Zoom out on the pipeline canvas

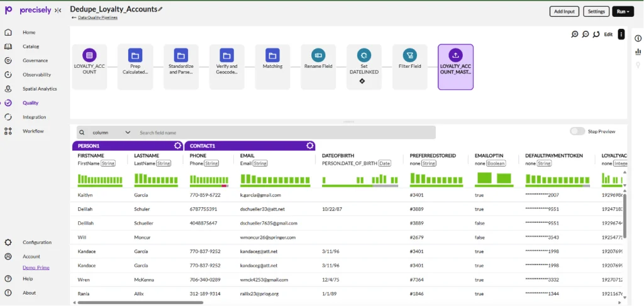pyautogui.click(x=586, y=35)
